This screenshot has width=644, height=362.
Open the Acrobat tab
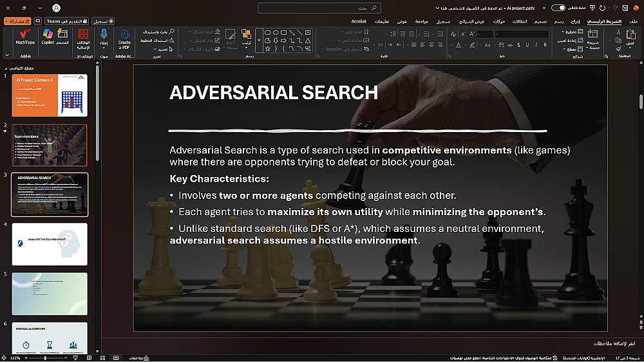tap(359, 21)
